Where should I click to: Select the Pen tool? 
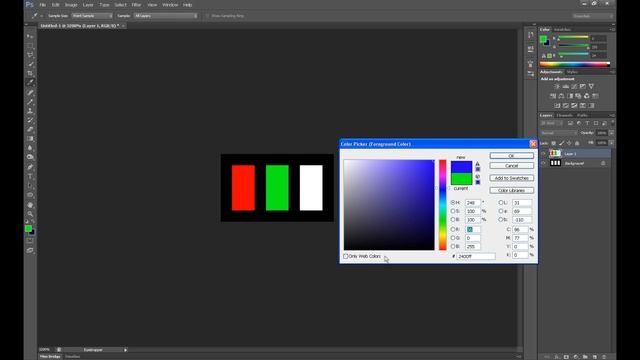pos(30,167)
